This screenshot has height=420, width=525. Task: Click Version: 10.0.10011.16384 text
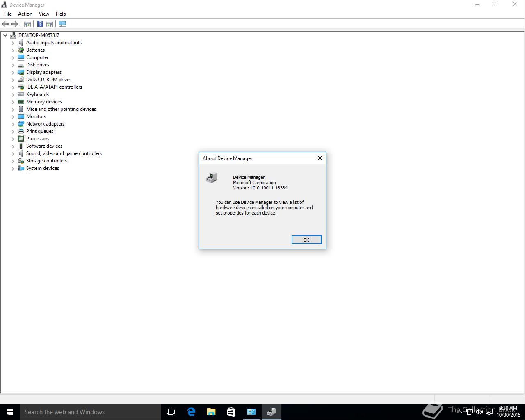pyautogui.click(x=260, y=188)
